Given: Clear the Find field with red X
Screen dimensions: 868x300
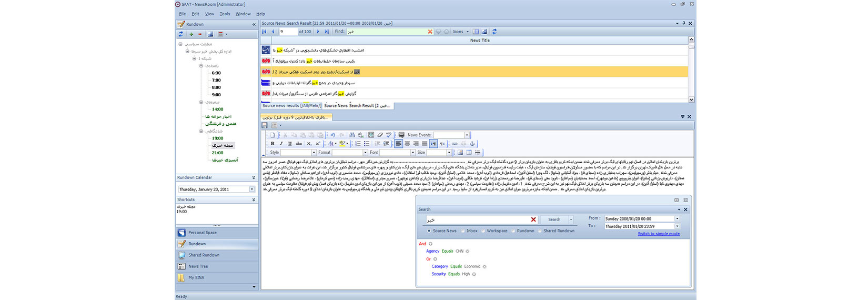Looking at the screenshot, I should pos(430,32).
